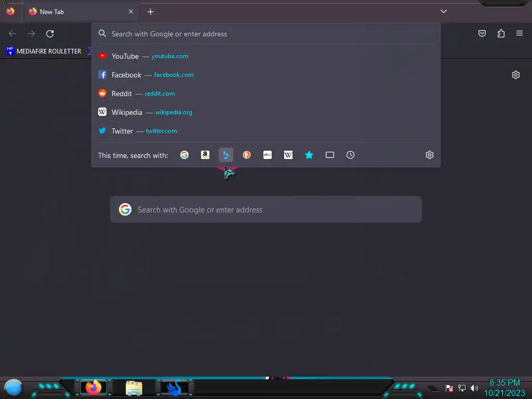The image size is (532, 399).
Task: Search open tabs via the tab icon
Action: pyautogui.click(x=330, y=155)
